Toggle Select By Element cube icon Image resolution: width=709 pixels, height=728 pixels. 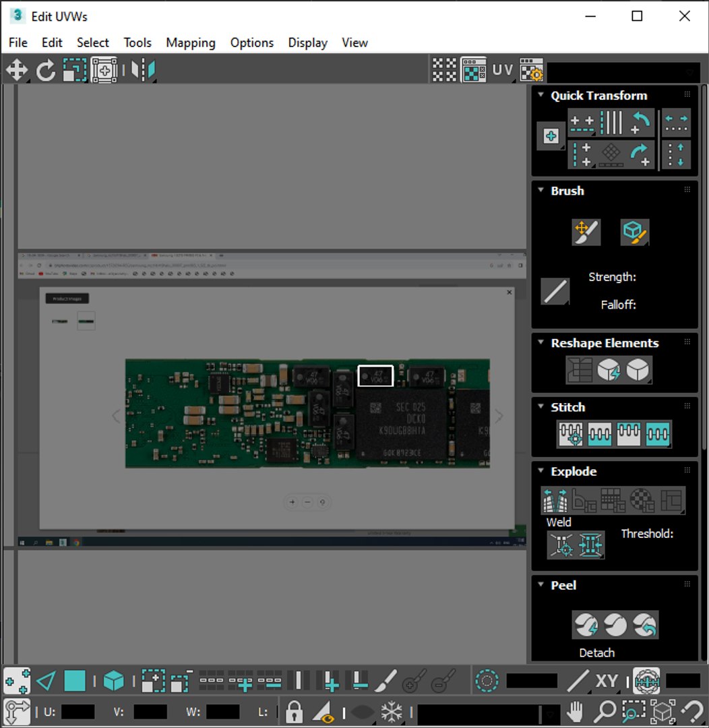tap(113, 681)
